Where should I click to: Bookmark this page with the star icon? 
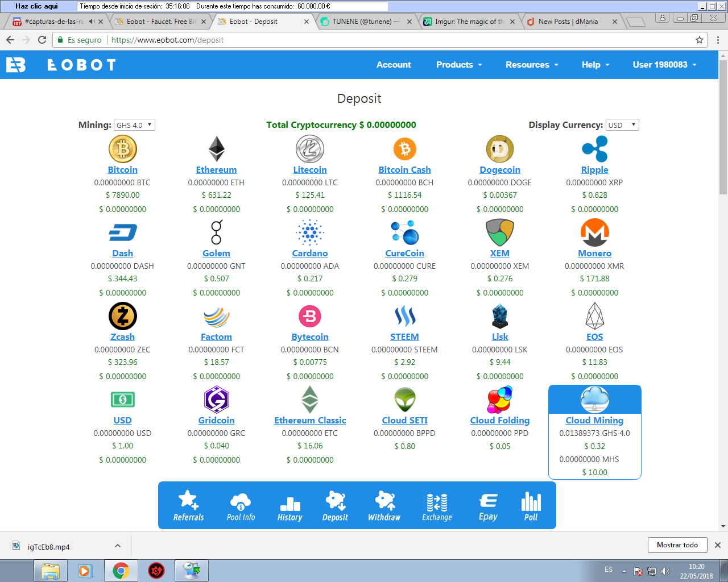[x=700, y=40]
